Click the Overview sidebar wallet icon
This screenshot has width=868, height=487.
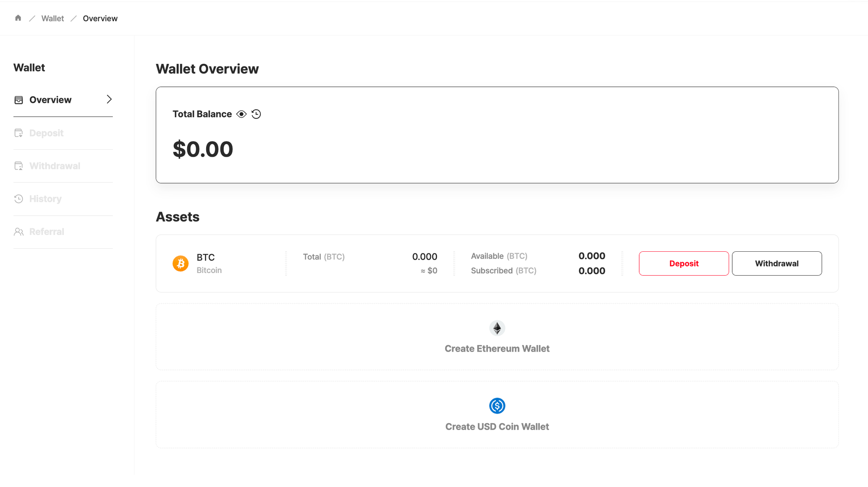[x=19, y=100]
